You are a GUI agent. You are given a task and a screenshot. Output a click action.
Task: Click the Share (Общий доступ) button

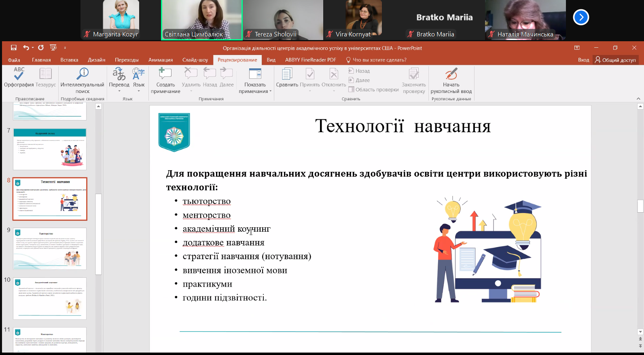(615, 60)
